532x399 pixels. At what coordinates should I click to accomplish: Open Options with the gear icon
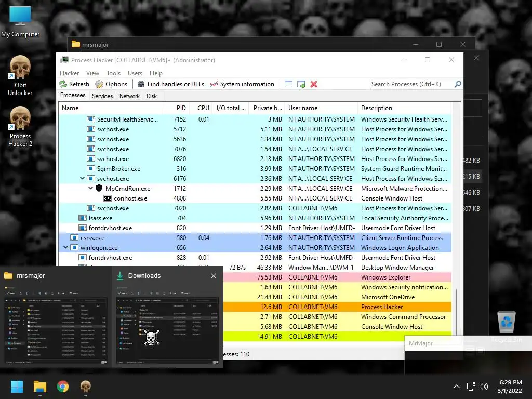99,84
